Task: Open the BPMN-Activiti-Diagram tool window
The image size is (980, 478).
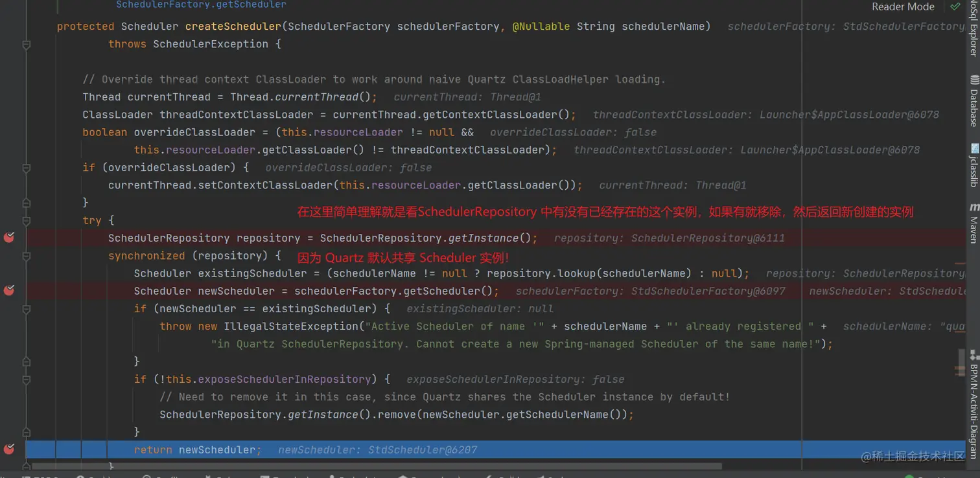Action: coord(974,405)
